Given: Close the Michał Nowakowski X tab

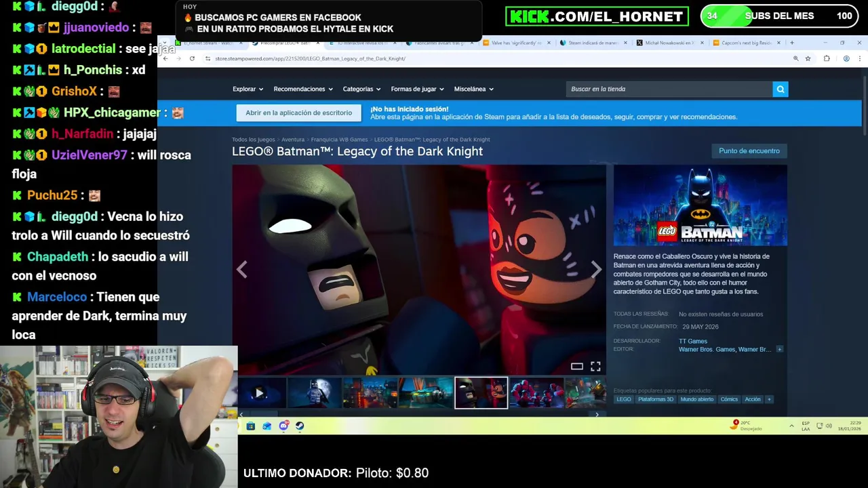Looking at the screenshot, I should pyautogui.click(x=702, y=43).
